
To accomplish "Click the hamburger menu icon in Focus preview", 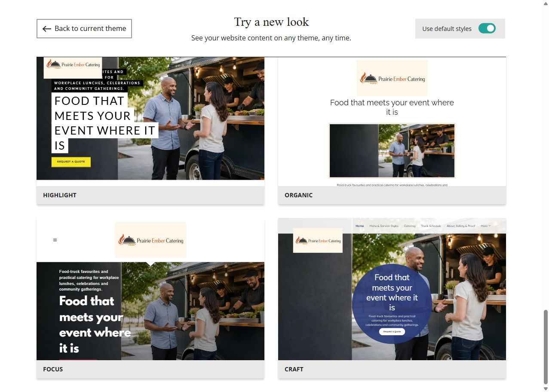I will click(x=55, y=240).
